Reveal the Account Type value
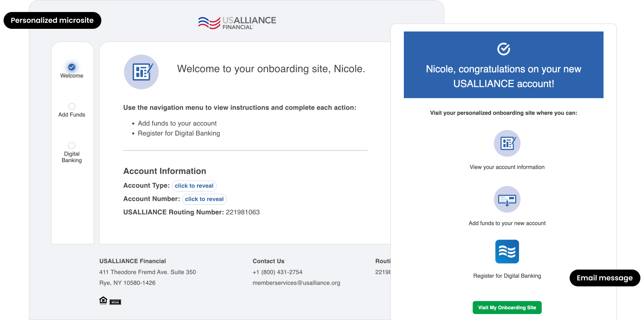Viewport: 644px width, 320px height. pyautogui.click(x=194, y=186)
